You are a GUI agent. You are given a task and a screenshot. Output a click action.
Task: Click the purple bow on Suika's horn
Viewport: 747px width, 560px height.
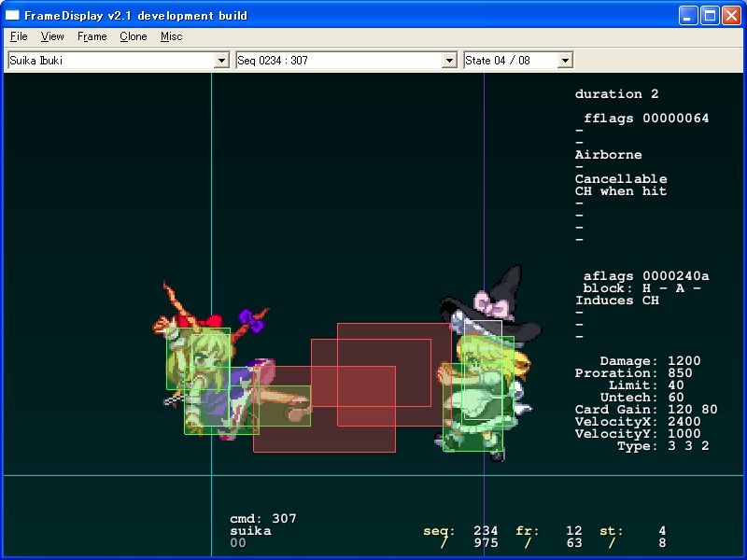tap(250, 320)
